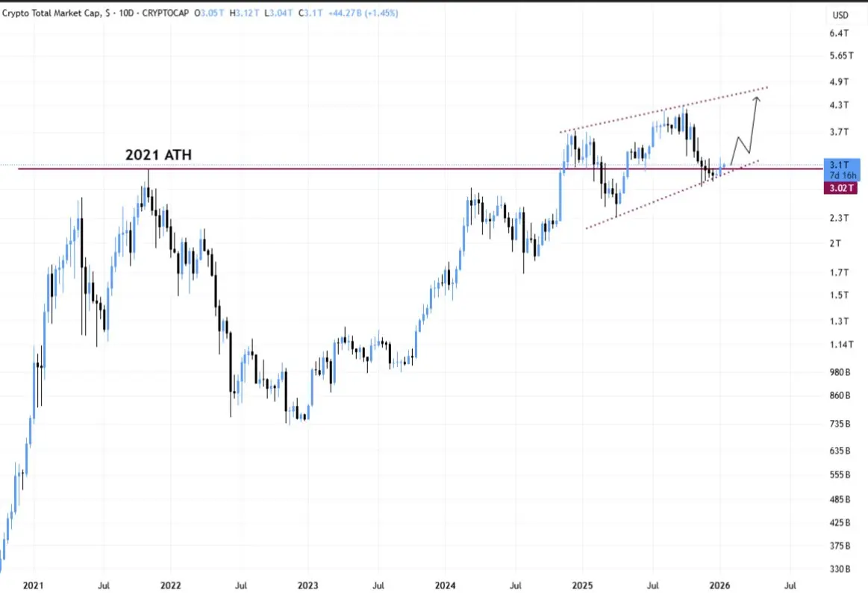Click the 3.1T current price tag
The image size is (868, 593).
click(x=839, y=165)
